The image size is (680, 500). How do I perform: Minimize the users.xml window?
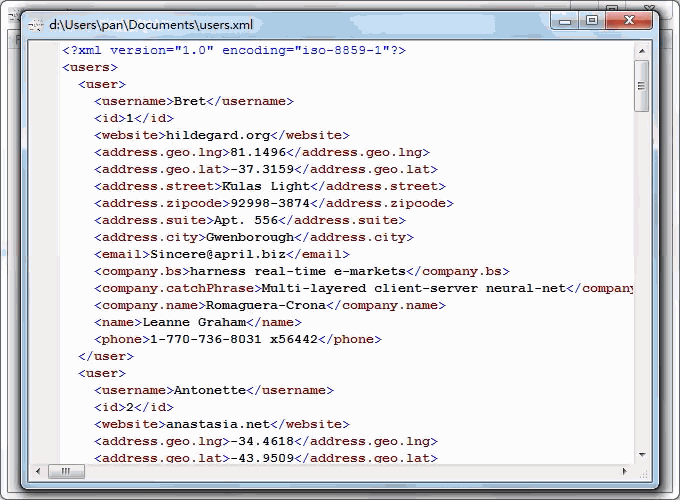click(568, 19)
